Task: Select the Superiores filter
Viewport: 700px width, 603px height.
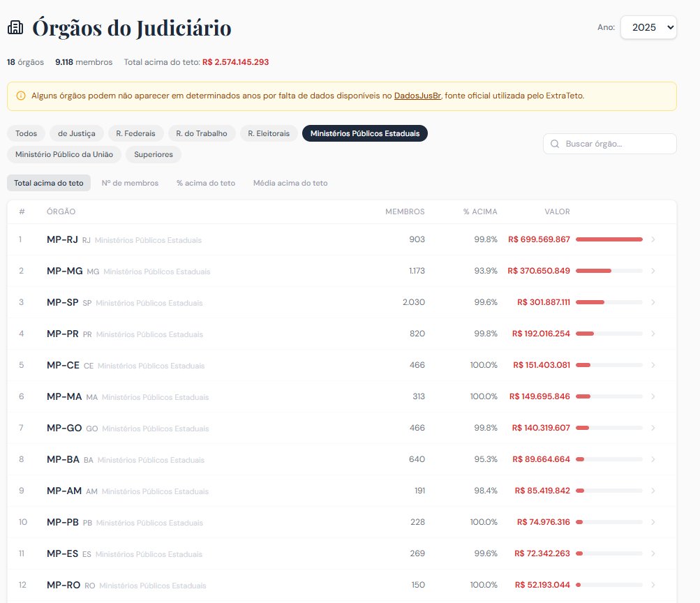Action: (153, 154)
